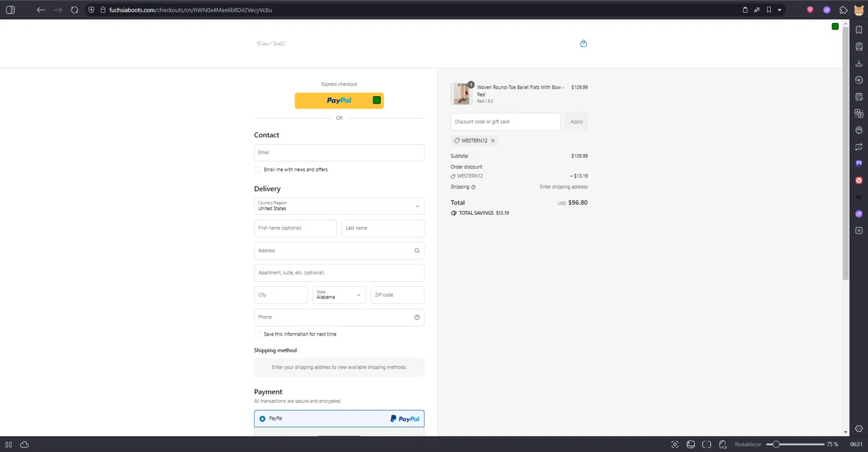Viewport: 868px width, 452px height.
Task: Click the clipboard icon in address bar
Action: coord(745,10)
